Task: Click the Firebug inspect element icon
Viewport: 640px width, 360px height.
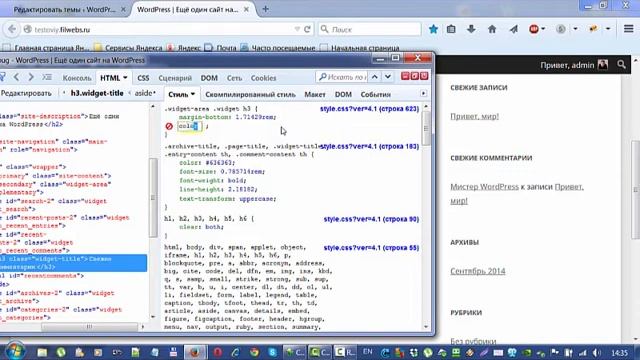Action: pyautogui.click(x=2, y=78)
